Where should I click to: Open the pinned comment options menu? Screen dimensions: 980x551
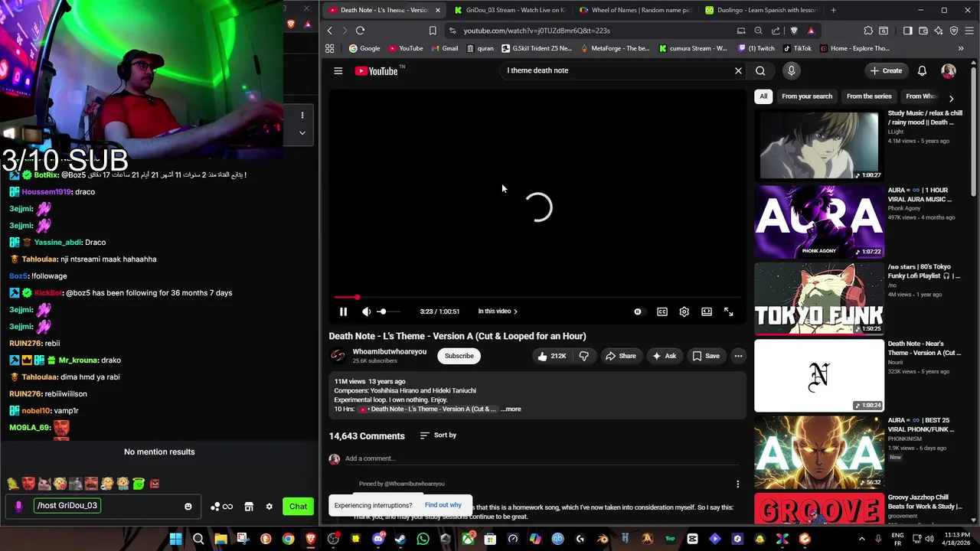point(737,484)
